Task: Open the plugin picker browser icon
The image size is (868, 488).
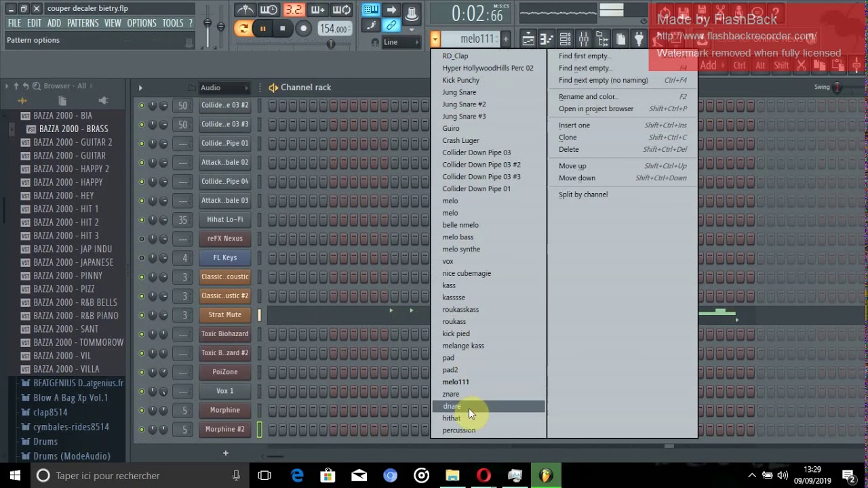Action: (638, 39)
